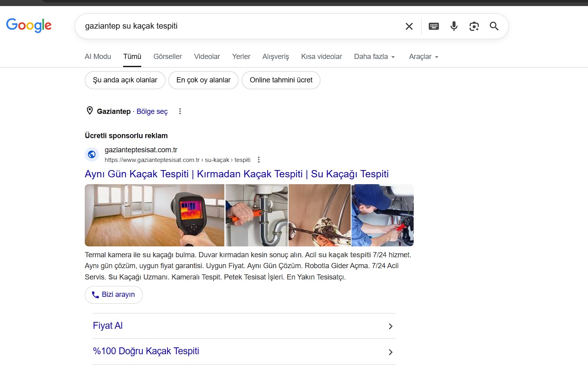Open three-dot menu next to Bölge seç

pos(180,111)
